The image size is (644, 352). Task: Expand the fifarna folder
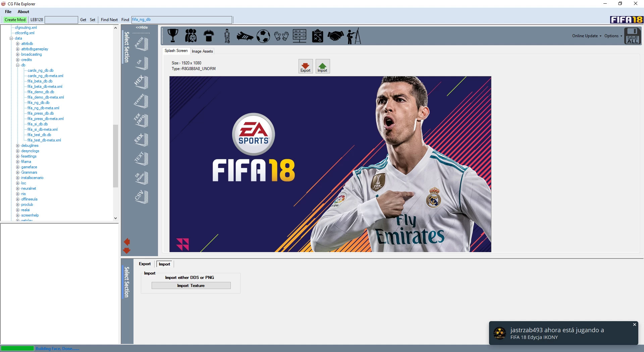pyautogui.click(x=18, y=162)
